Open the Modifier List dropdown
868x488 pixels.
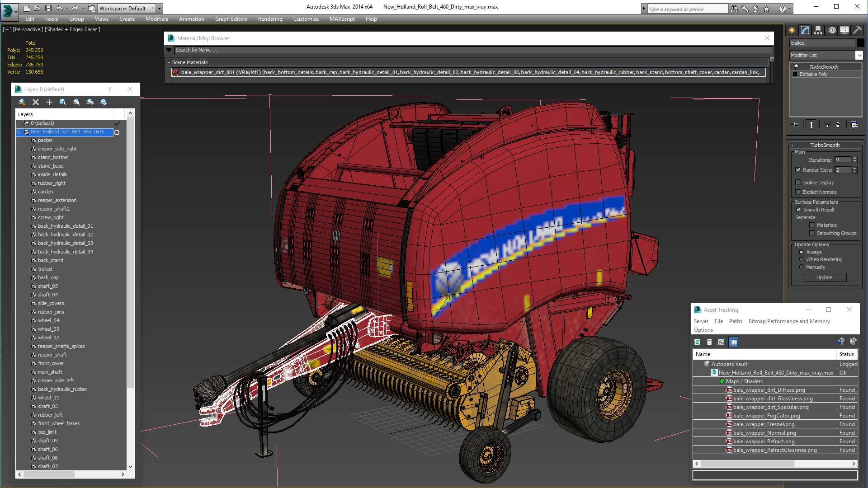[x=859, y=55]
